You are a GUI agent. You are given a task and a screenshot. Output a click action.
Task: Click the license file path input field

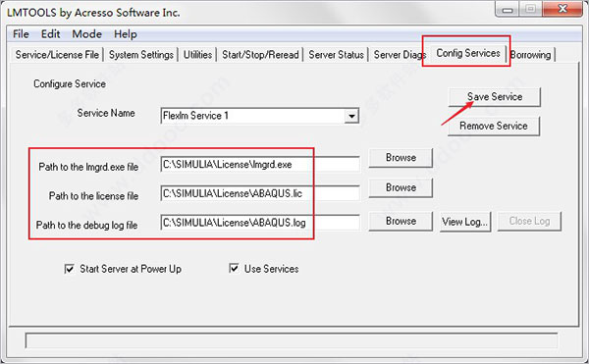pos(260,193)
